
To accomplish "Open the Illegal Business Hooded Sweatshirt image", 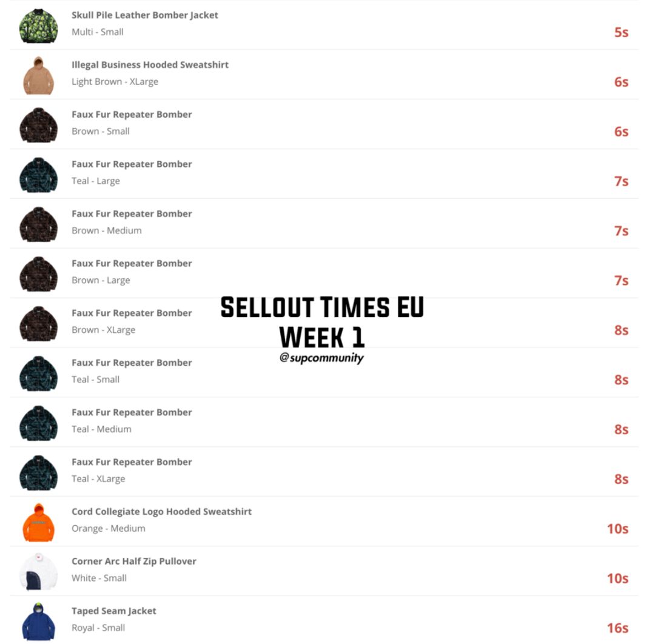I will click(38, 76).
